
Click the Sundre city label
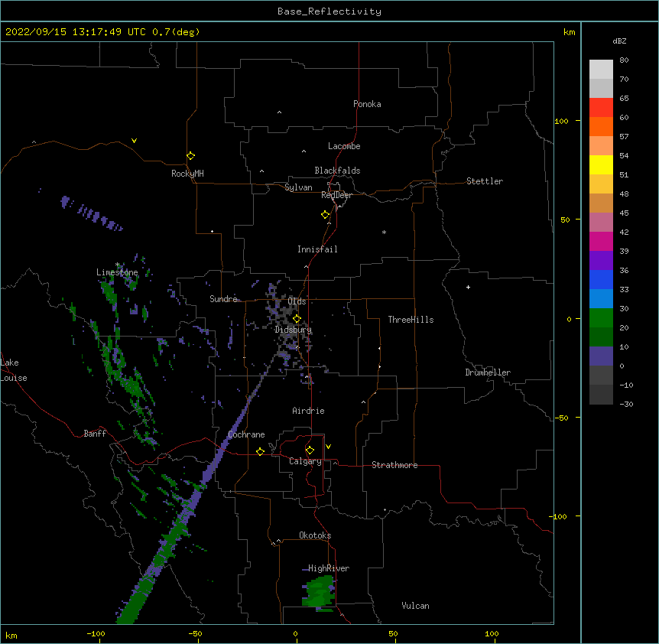223,299
